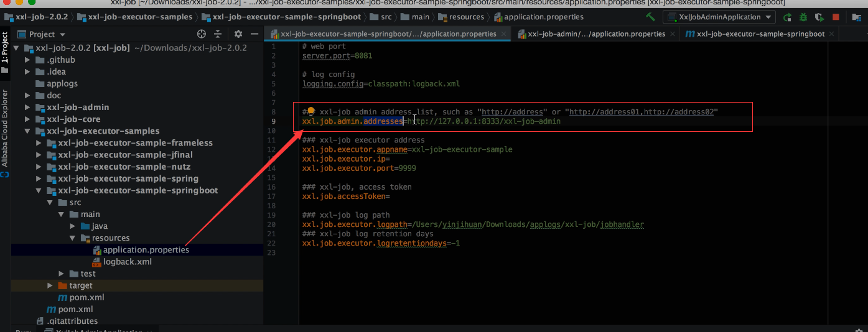Click xxl-job-executor-samples breadcrumb

tap(134, 17)
